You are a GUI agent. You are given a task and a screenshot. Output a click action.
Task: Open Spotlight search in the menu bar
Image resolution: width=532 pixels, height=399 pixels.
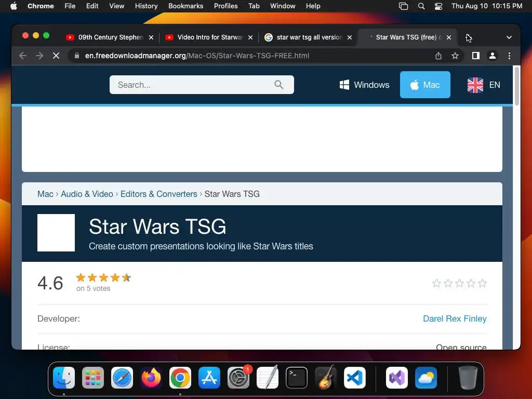coord(421,6)
